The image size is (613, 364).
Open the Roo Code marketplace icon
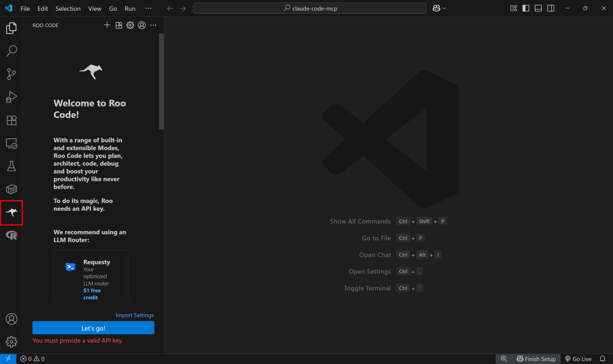coord(119,25)
